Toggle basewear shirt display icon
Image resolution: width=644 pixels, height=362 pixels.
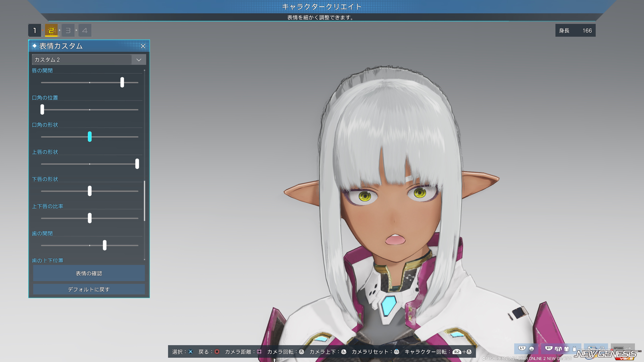[x=567, y=349]
